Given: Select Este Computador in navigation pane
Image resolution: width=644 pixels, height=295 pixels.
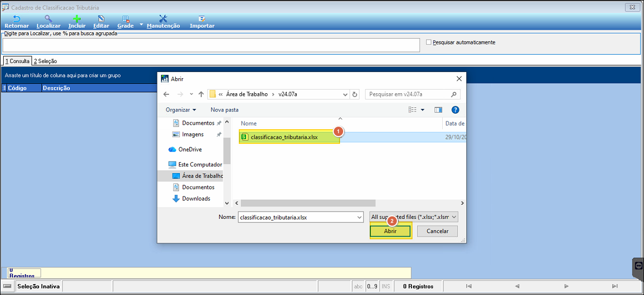Looking at the screenshot, I should [x=196, y=164].
